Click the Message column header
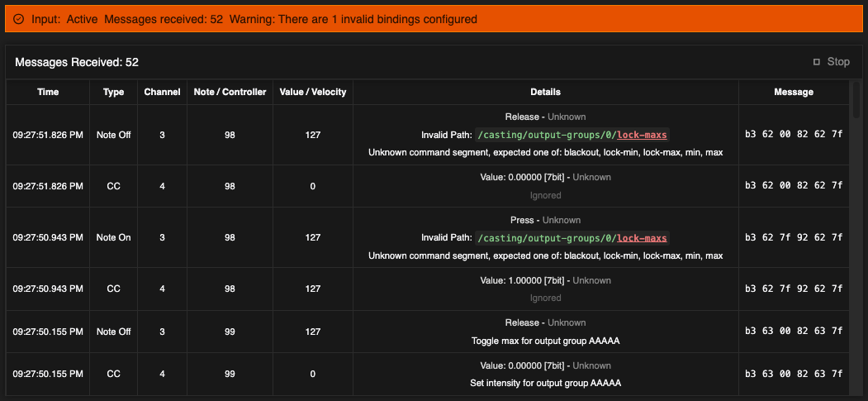The height and width of the screenshot is (401, 868). coord(794,92)
